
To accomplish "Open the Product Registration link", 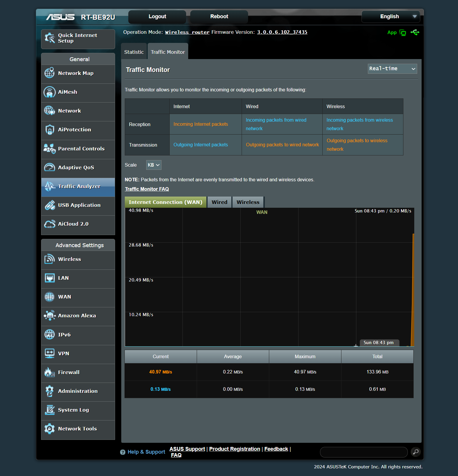I will click(235, 449).
